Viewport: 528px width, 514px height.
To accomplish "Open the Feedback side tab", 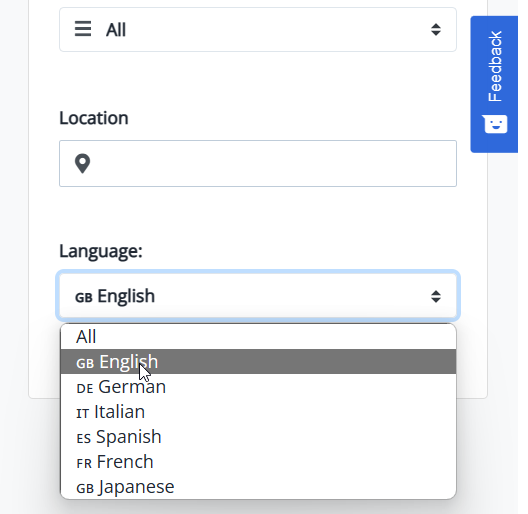I will (x=494, y=84).
